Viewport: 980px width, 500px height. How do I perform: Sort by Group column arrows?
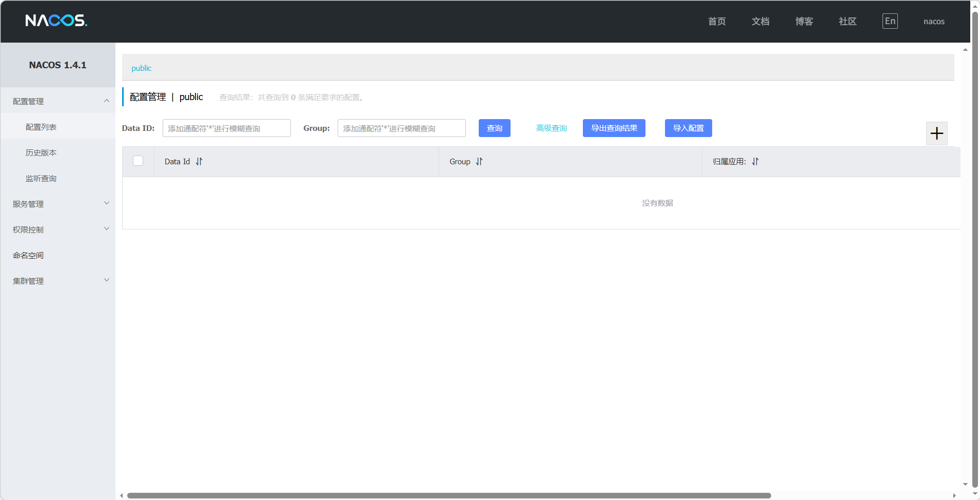479,162
